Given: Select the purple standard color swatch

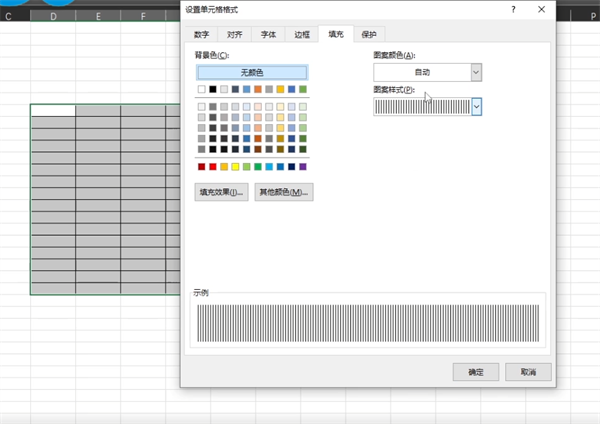Looking at the screenshot, I should coord(302,166).
